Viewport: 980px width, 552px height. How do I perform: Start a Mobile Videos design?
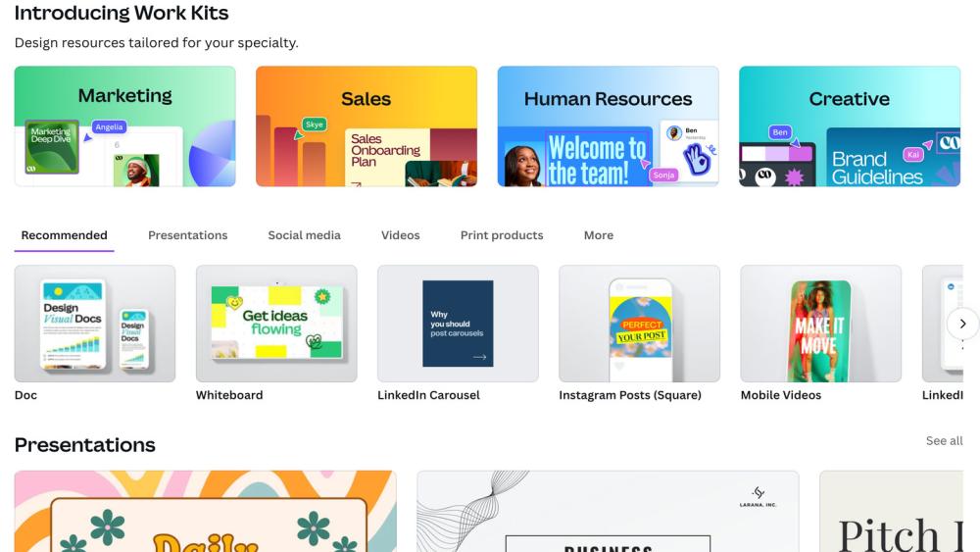click(x=820, y=324)
